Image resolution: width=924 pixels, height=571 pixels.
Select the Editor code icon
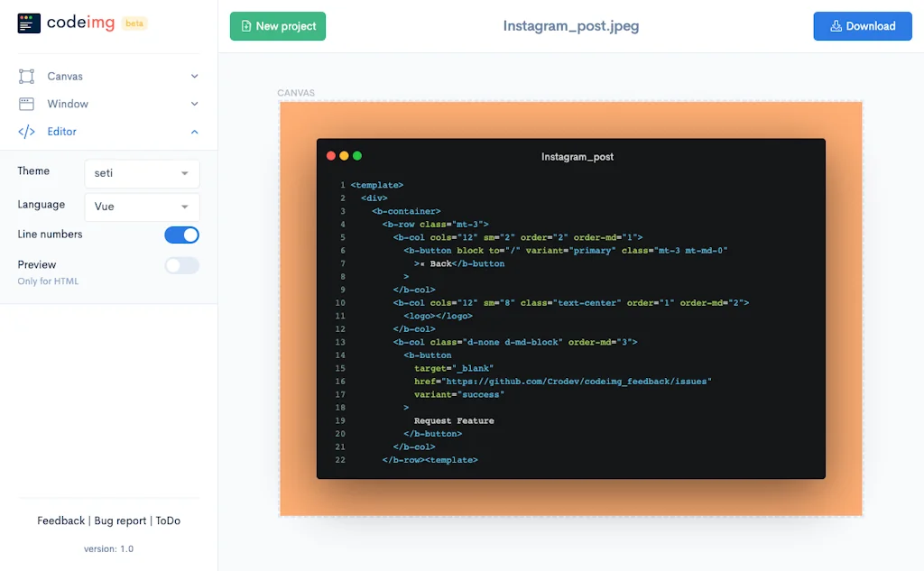[x=26, y=131]
